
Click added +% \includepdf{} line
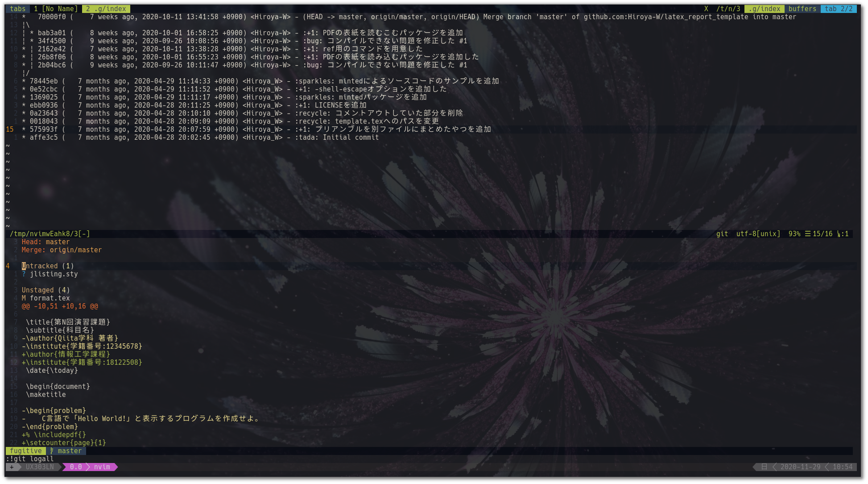[54, 435]
